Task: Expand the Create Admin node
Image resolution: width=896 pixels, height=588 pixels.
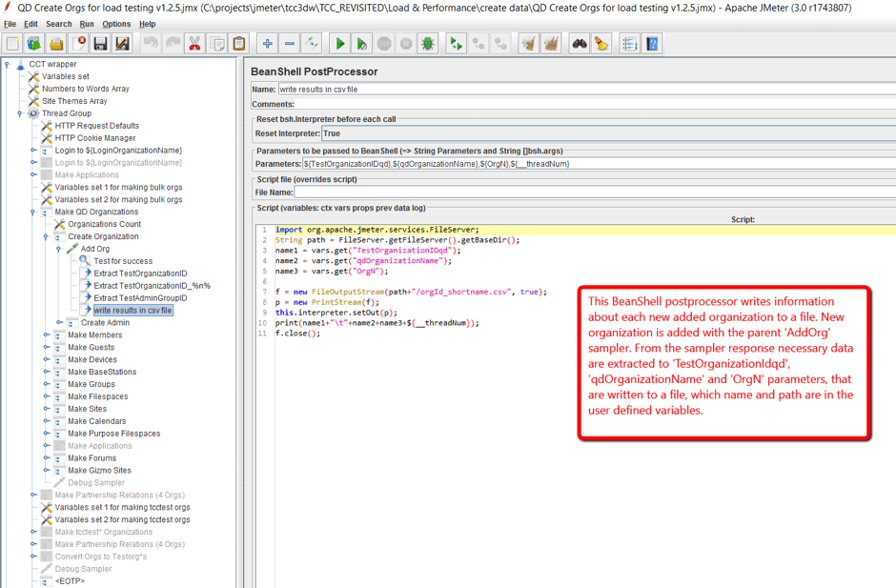Action: (59, 322)
